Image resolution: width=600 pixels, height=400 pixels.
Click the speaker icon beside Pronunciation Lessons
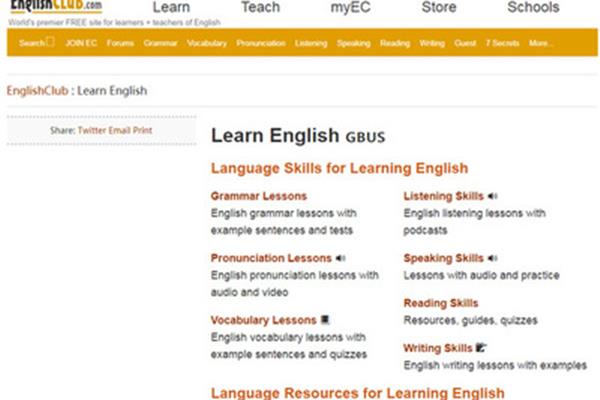click(x=341, y=258)
